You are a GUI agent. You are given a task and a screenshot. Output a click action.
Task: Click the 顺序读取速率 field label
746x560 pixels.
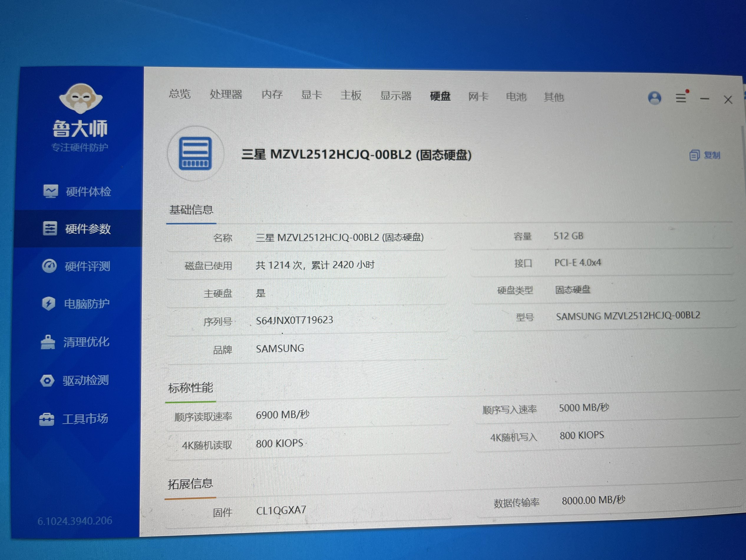click(203, 417)
